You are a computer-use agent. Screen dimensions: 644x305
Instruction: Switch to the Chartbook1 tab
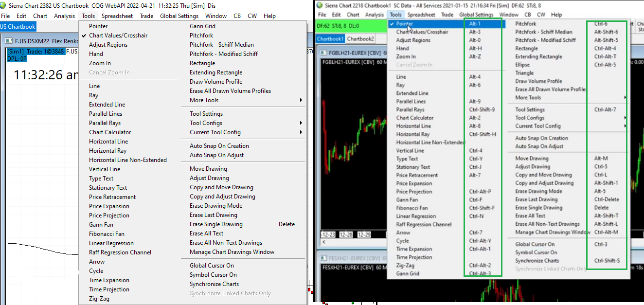pos(330,39)
